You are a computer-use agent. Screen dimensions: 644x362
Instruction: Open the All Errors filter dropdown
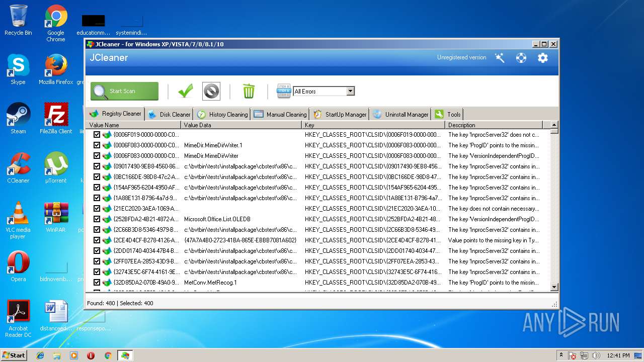(351, 91)
